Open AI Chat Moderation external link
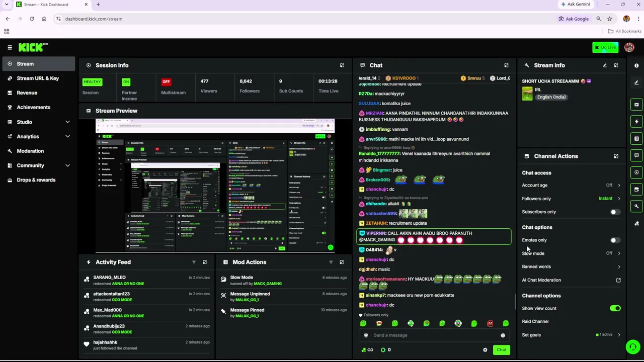Image resolution: width=644 pixels, height=362 pixels. pyautogui.click(x=618, y=280)
